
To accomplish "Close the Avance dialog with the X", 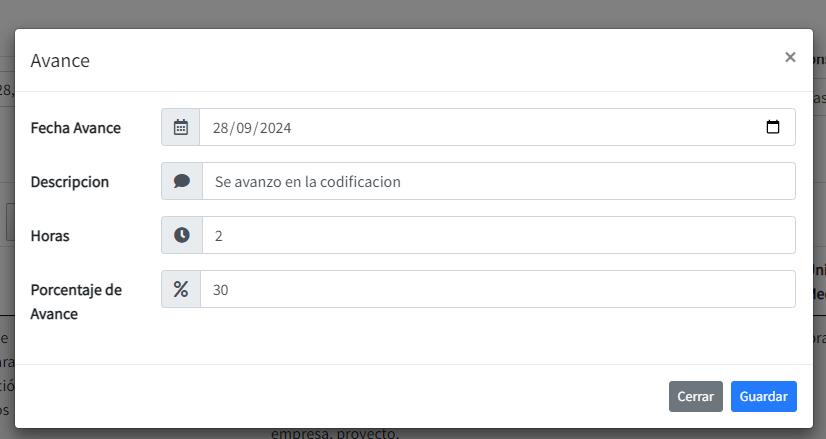I will [790, 58].
